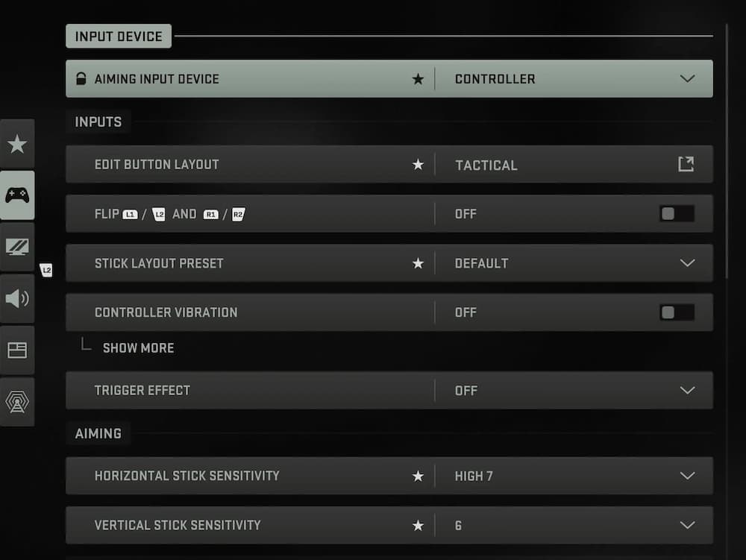The image size is (746, 560).
Task: Open the Interface layout sidebar icon
Action: pyautogui.click(x=17, y=350)
